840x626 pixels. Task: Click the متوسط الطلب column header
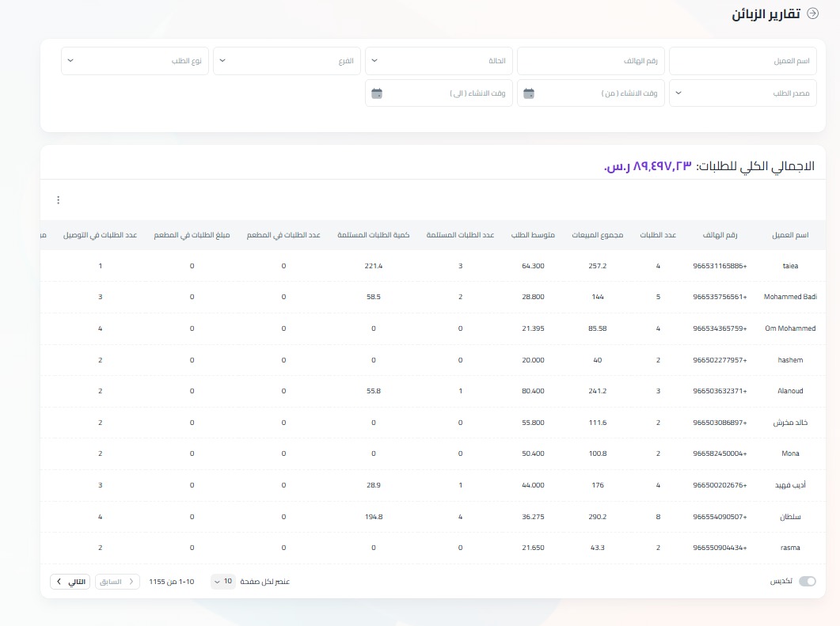(x=533, y=235)
